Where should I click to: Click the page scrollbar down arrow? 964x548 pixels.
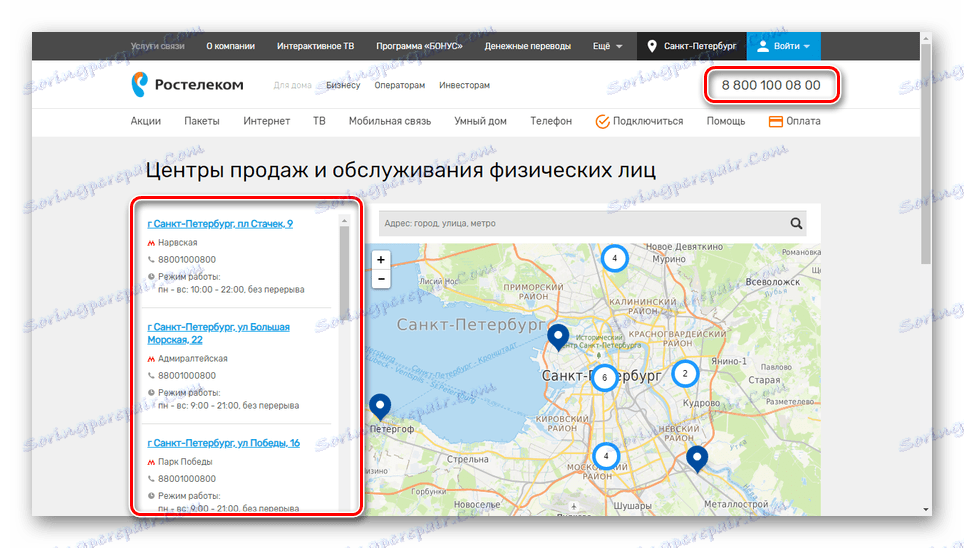pos(926,510)
